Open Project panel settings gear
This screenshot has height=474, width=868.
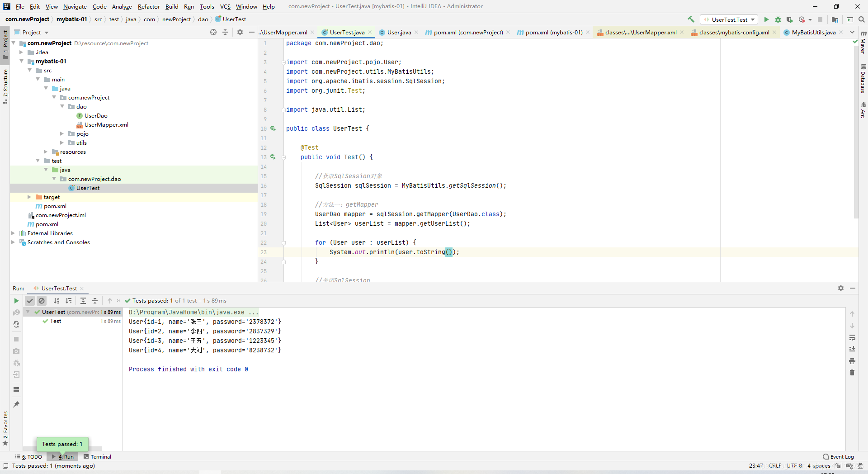point(240,32)
